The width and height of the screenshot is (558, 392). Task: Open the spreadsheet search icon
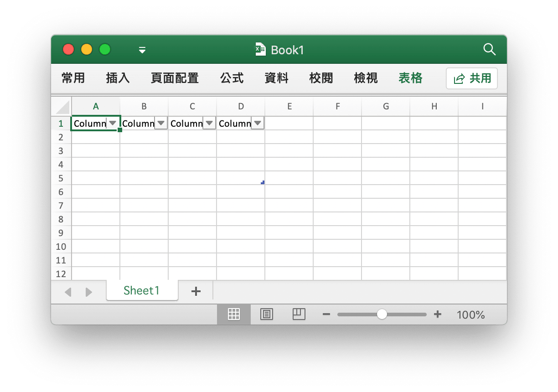tap(489, 50)
